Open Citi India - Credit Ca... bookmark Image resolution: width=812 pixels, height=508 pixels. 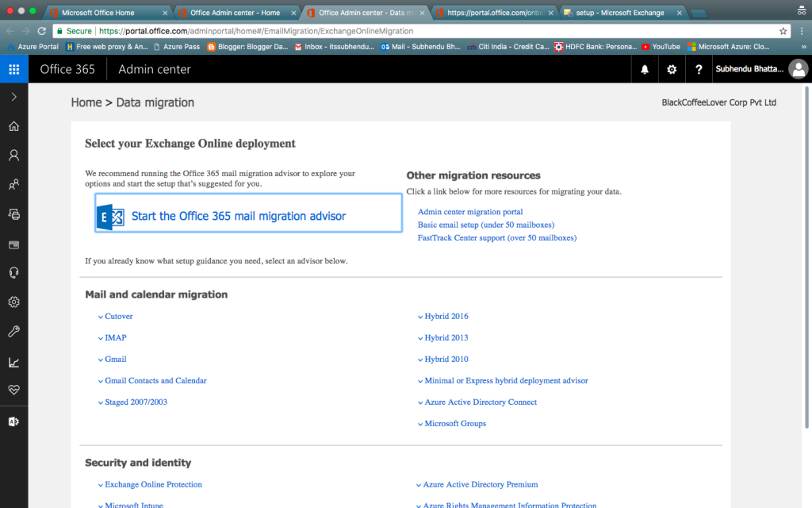[x=508, y=47]
